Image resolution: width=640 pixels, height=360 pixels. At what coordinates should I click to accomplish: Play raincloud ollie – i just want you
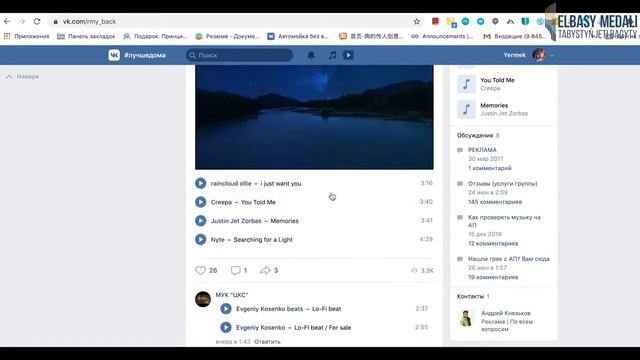click(x=200, y=183)
